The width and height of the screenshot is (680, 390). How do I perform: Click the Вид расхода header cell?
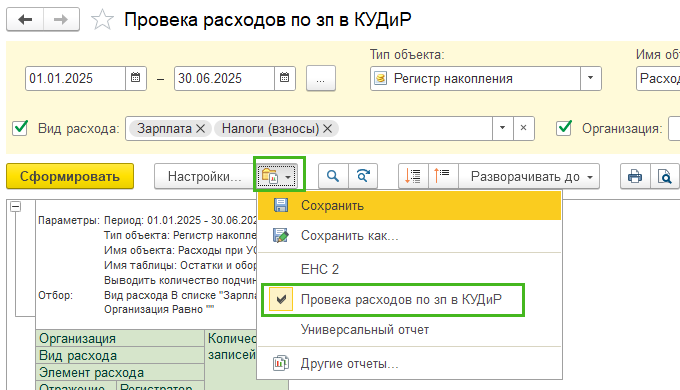click(120, 355)
